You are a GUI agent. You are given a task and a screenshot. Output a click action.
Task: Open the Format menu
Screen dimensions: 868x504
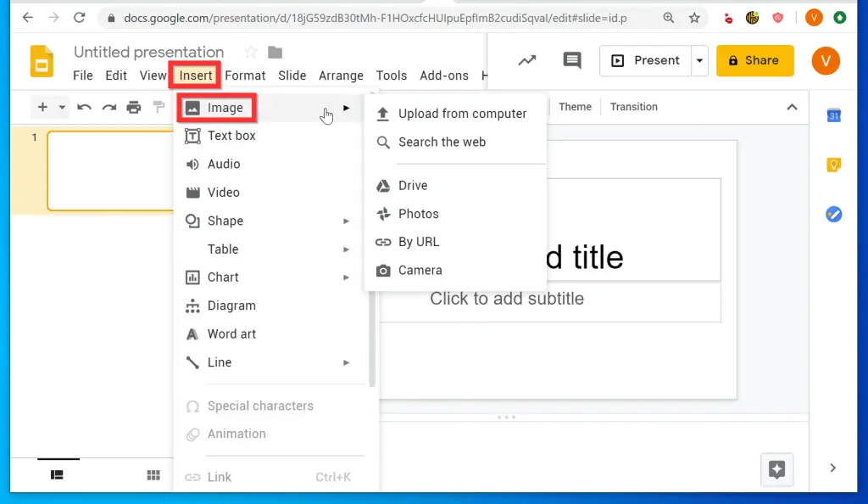pyautogui.click(x=245, y=76)
